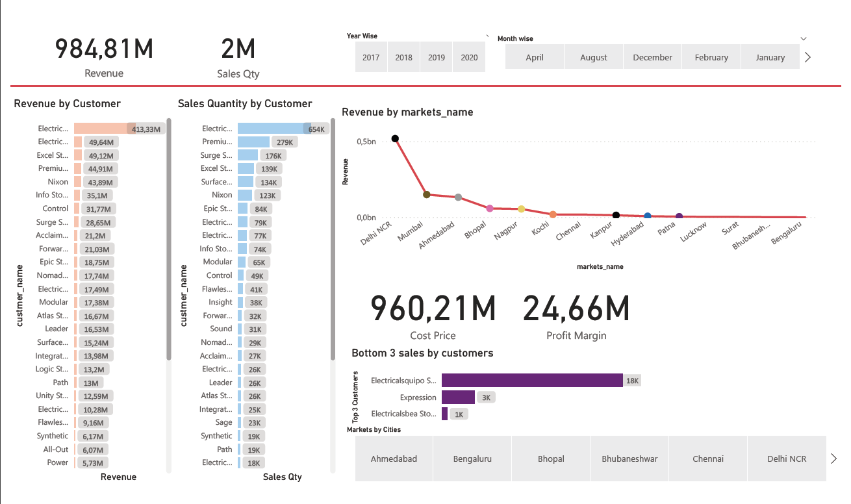Select February in the Month wise slicer
The height and width of the screenshot is (504, 851).
click(x=711, y=57)
